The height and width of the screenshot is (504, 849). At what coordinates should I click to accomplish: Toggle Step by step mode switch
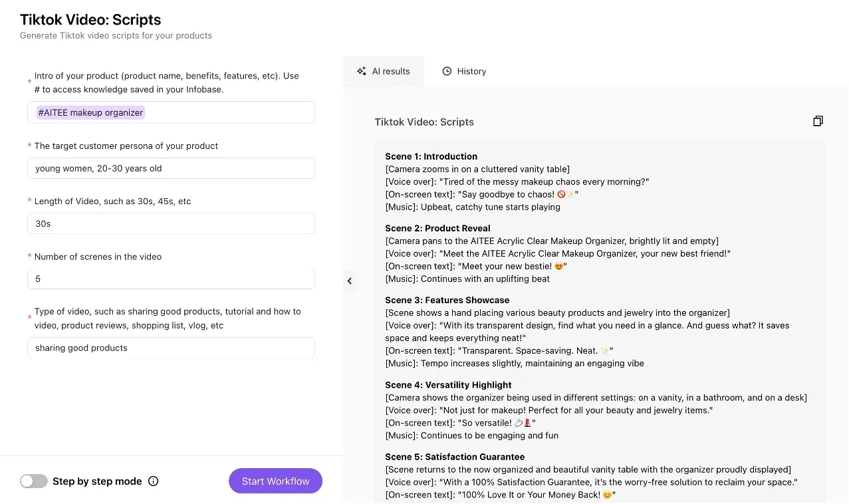pos(34,481)
